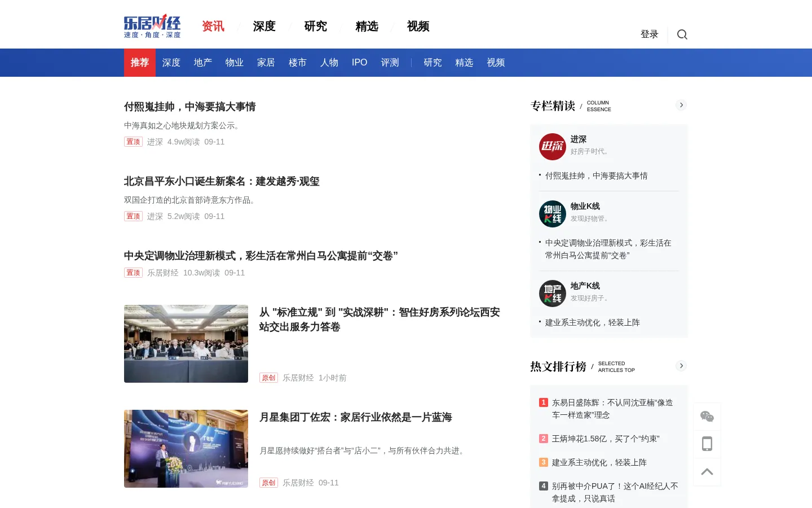Select 深度 in the top navigation

[x=264, y=27]
